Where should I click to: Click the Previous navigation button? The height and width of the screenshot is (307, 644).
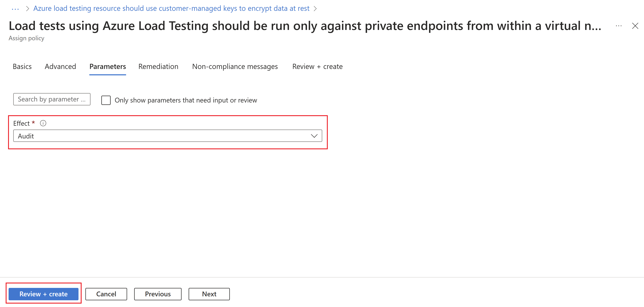157,294
